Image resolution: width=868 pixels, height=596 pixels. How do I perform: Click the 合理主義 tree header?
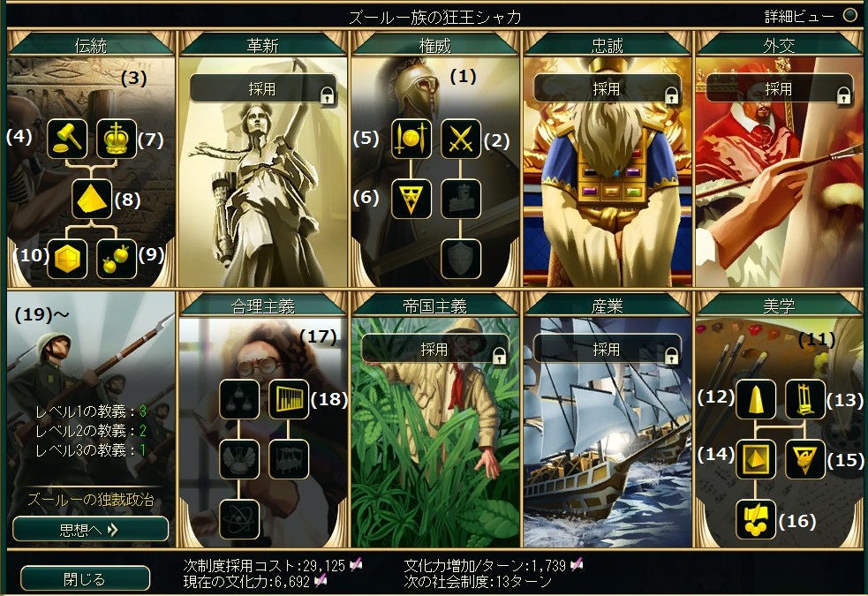(263, 306)
